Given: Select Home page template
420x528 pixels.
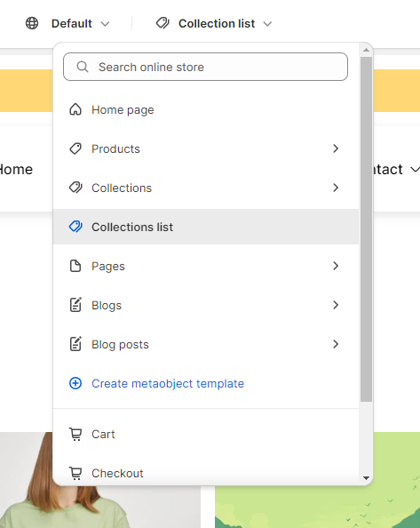Looking at the screenshot, I should pyautogui.click(x=205, y=109).
